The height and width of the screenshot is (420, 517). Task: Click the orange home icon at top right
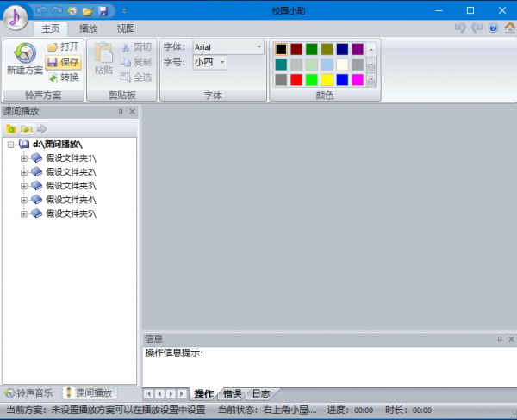coord(508,28)
